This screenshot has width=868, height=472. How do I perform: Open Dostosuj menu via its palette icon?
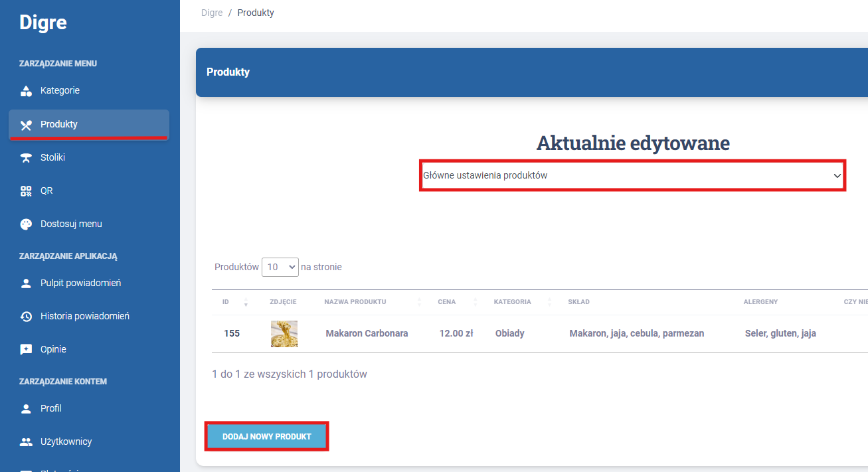click(x=26, y=224)
